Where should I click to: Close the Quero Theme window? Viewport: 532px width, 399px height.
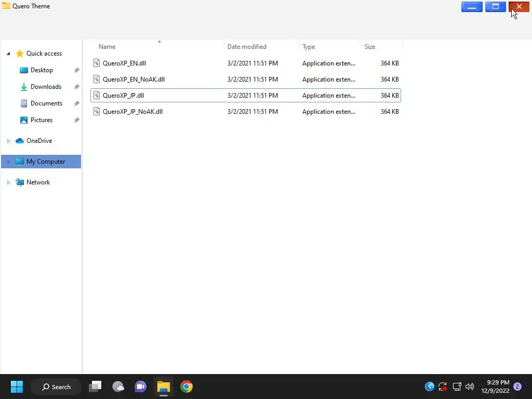pyautogui.click(x=519, y=7)
